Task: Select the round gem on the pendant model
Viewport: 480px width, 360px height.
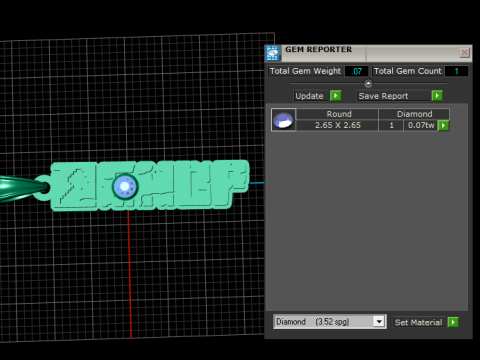Action: coord(125,187)
